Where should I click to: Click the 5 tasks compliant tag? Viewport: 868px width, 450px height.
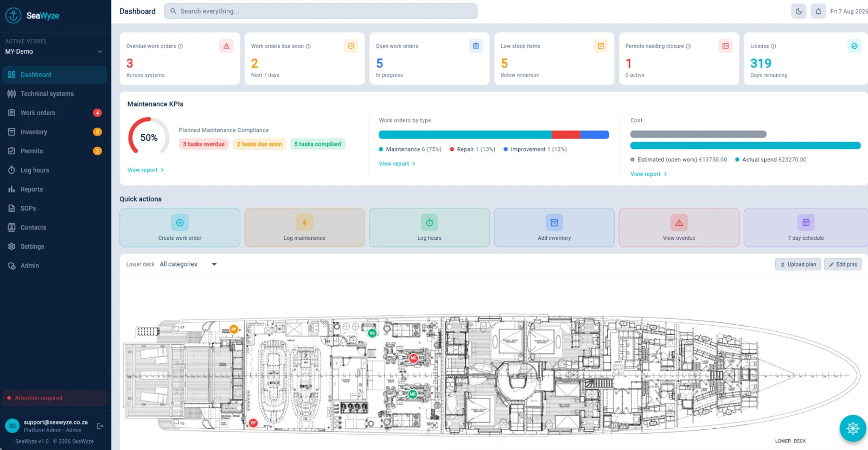[x=318, y=144]
